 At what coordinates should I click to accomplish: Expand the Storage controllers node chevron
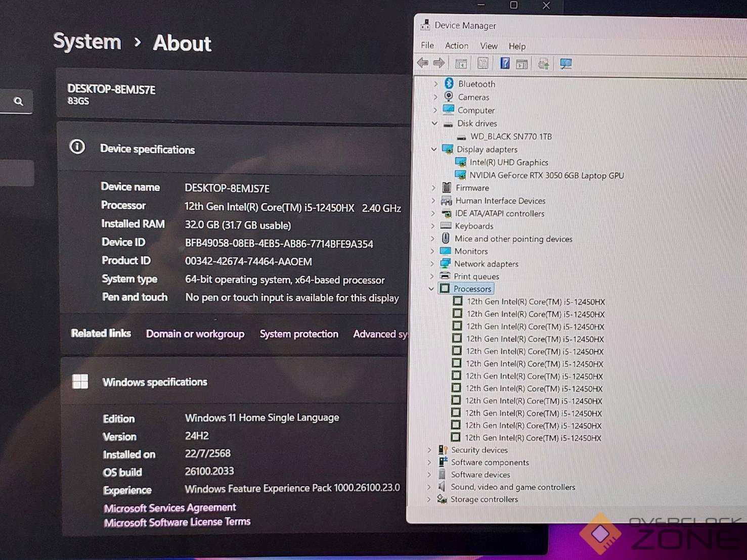pyautogui.click(x=429, y=499)
